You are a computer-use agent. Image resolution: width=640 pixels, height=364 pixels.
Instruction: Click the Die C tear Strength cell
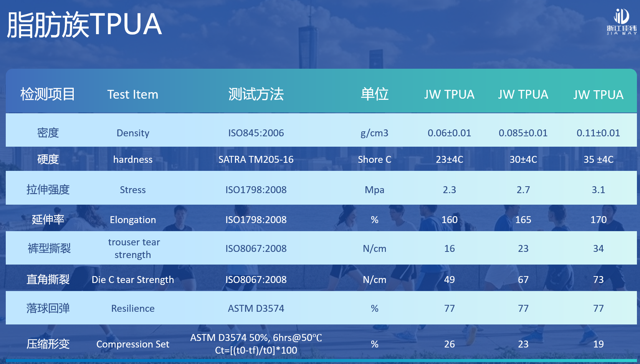pos(133,280)
